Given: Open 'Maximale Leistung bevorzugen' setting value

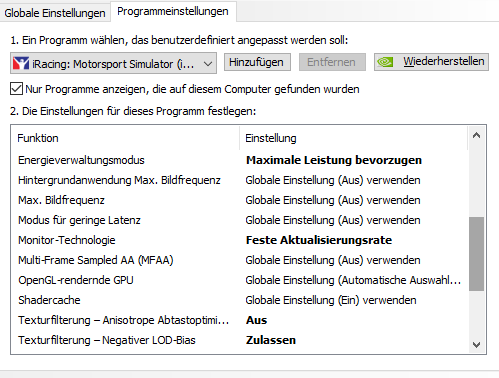Looking at the screenshot, I should [334, 160].
